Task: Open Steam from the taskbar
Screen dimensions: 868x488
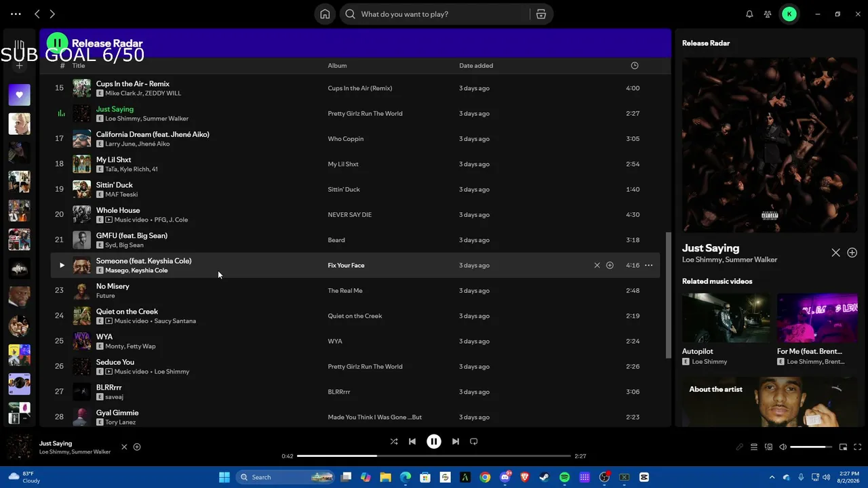Action: click(x=545, y=477)
